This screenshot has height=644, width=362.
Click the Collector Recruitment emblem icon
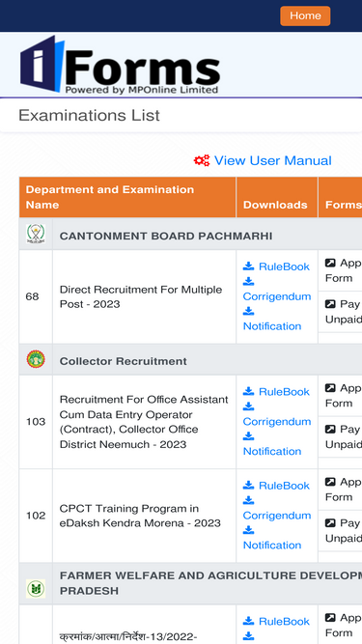pyautogui.click(x=36, y=359)
